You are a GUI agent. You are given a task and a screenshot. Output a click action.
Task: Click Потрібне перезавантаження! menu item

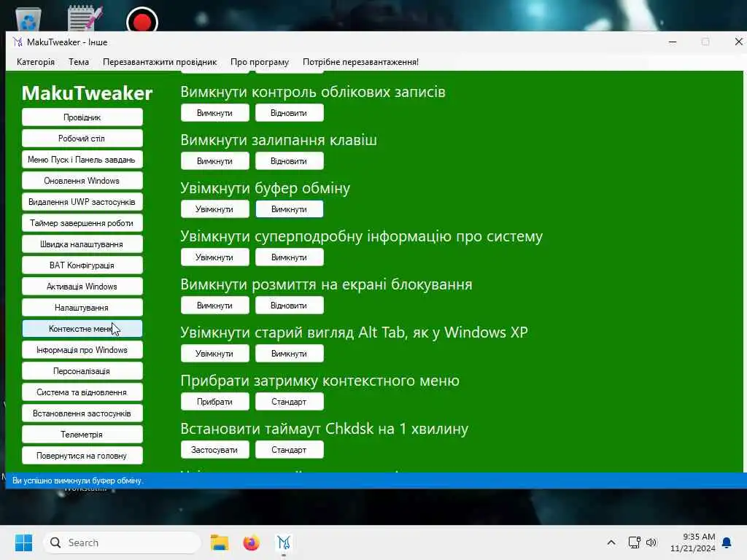(360, 62)
